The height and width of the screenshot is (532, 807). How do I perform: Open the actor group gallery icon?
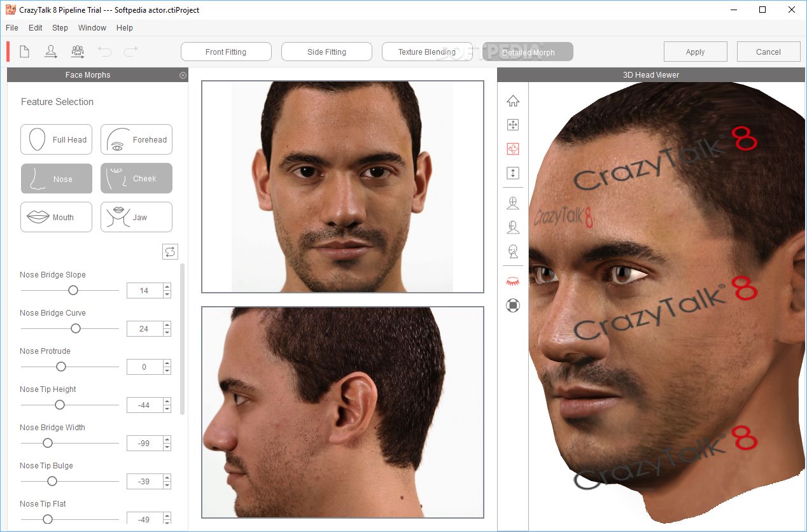[x=78, y=52]
